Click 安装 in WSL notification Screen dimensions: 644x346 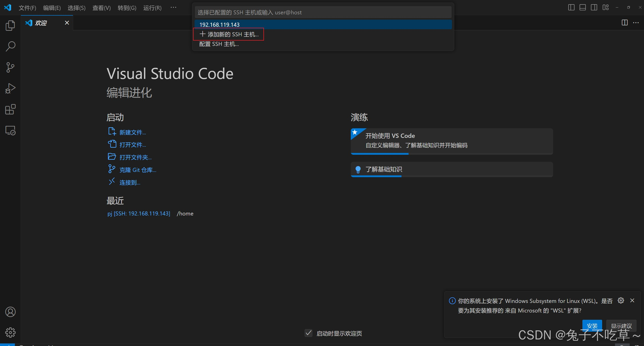pos(592,325)
